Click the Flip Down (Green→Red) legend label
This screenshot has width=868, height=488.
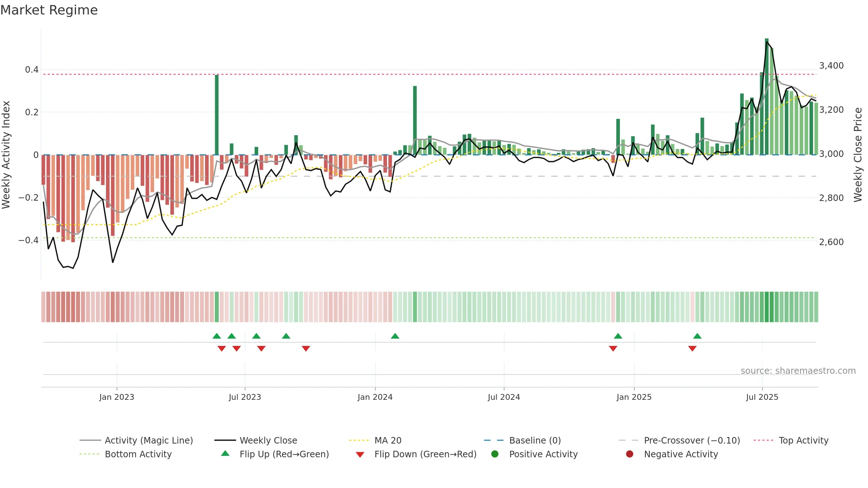[x=425, y=454]
